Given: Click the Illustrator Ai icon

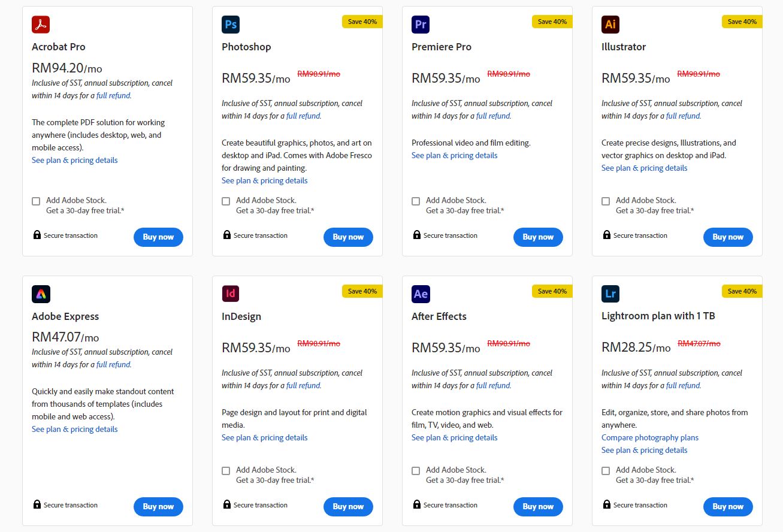Looking at the screenshot, I should point(610,25).
